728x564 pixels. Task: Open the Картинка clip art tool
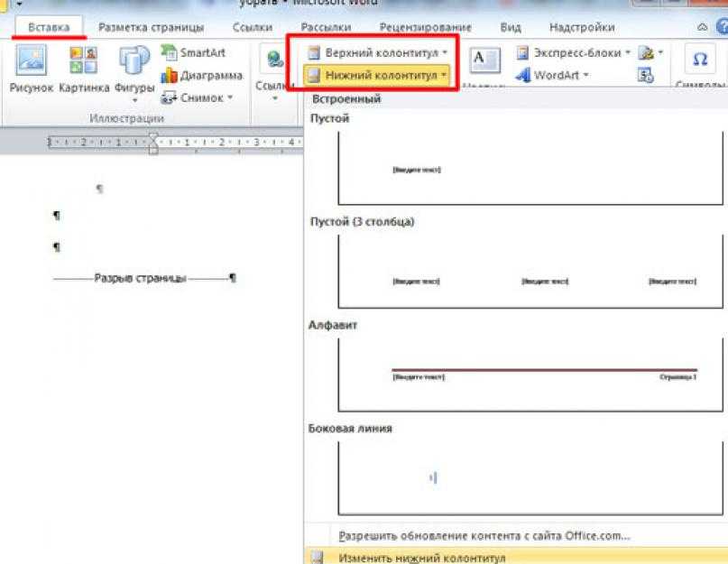84,69
